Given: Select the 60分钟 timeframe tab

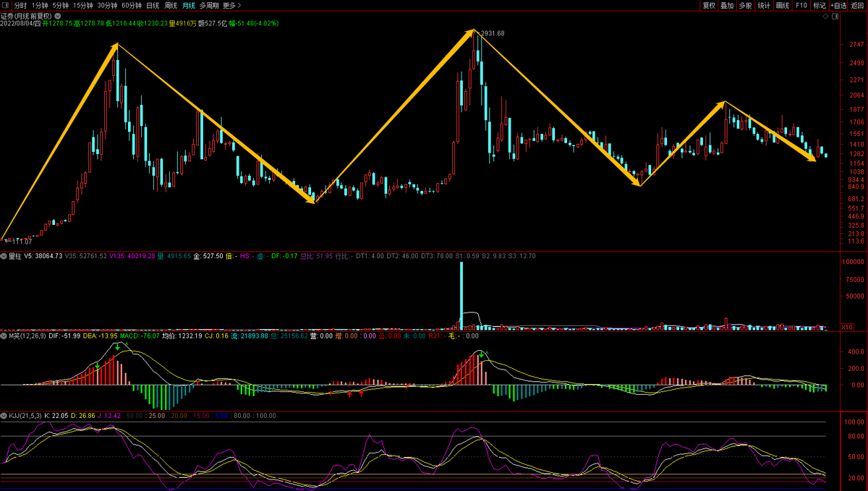Looking at the screenshot, I should pyautogui.click(x=132, y=5).
